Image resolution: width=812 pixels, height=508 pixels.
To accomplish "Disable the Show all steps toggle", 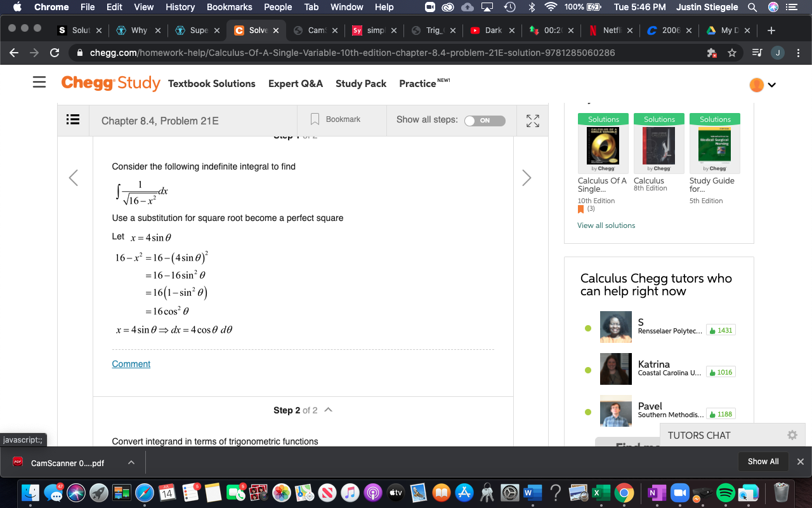I will [485, 120].
